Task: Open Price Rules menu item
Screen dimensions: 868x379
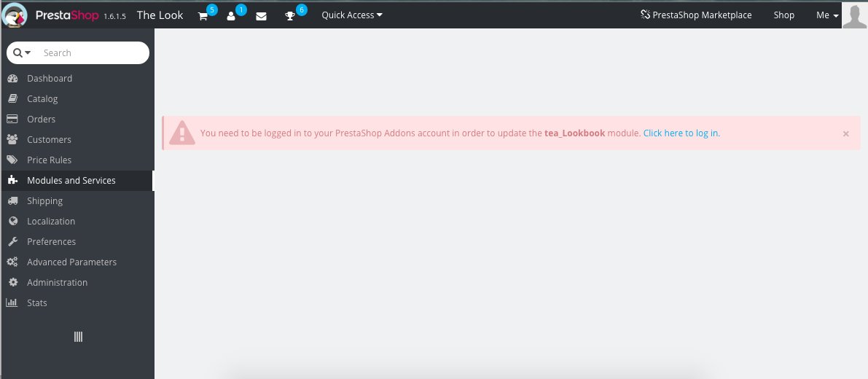Action: point(77,160)
